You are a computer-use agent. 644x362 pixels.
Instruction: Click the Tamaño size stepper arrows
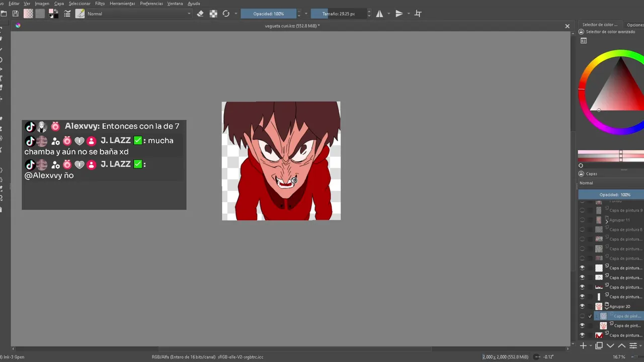(x=369, y=14)
